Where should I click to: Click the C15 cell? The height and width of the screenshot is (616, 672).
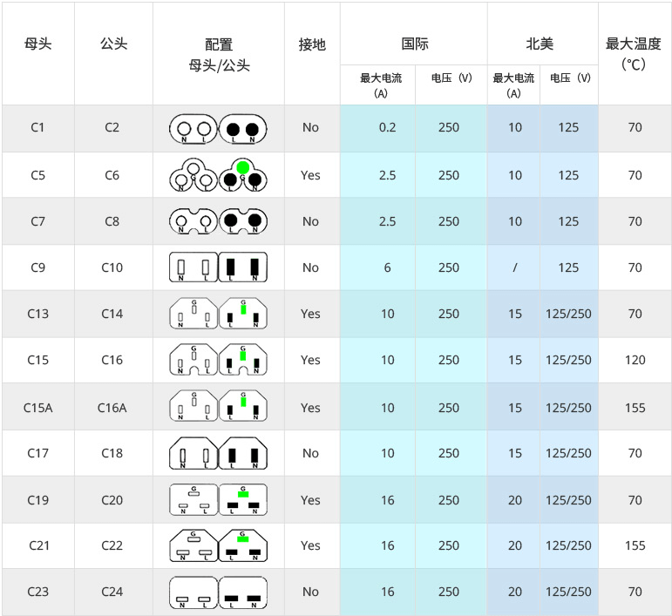[37, 360]
